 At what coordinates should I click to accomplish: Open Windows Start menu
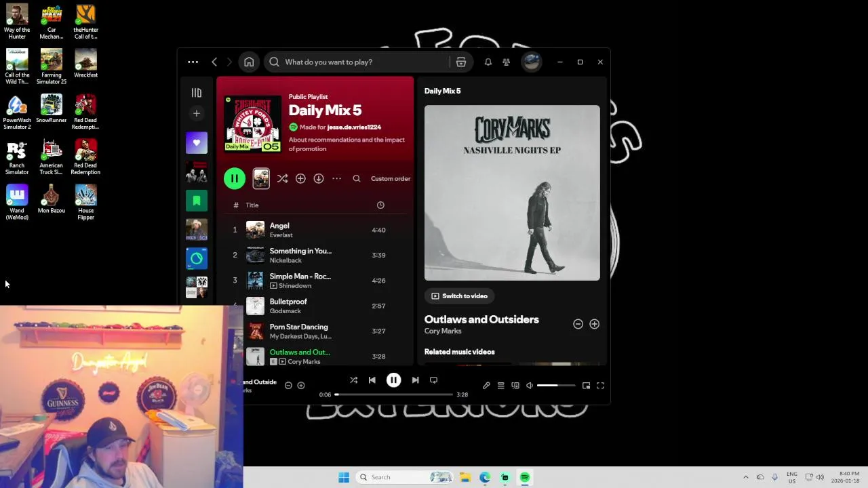344,477
